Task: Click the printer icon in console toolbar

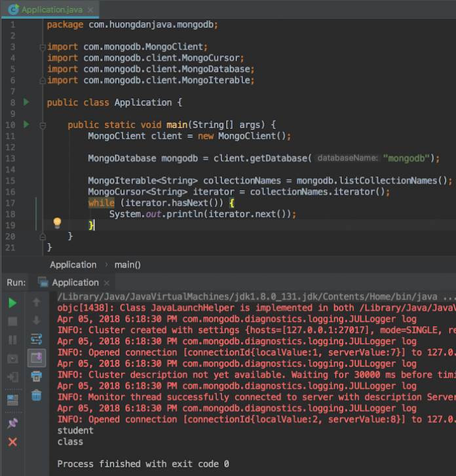Action: (x=37, y=376)
